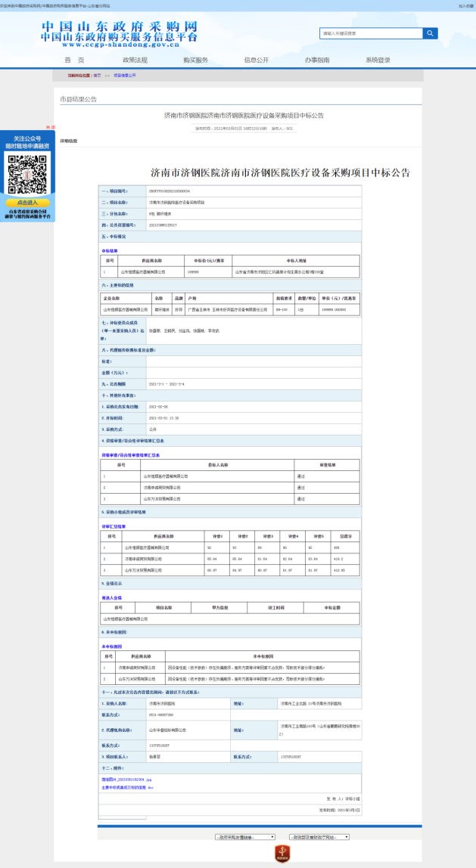Expand the 财政部及省财政厅网站 dropdown

(319, 837)
